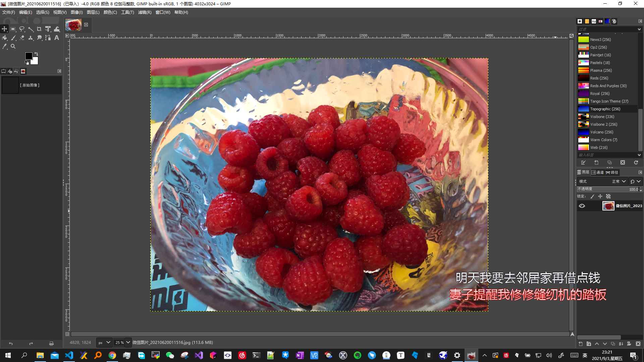The width and height of the screenshot is (644, 362).
Task: Adjust the 不透明度 opacity slider
Action: click(608, 189)
